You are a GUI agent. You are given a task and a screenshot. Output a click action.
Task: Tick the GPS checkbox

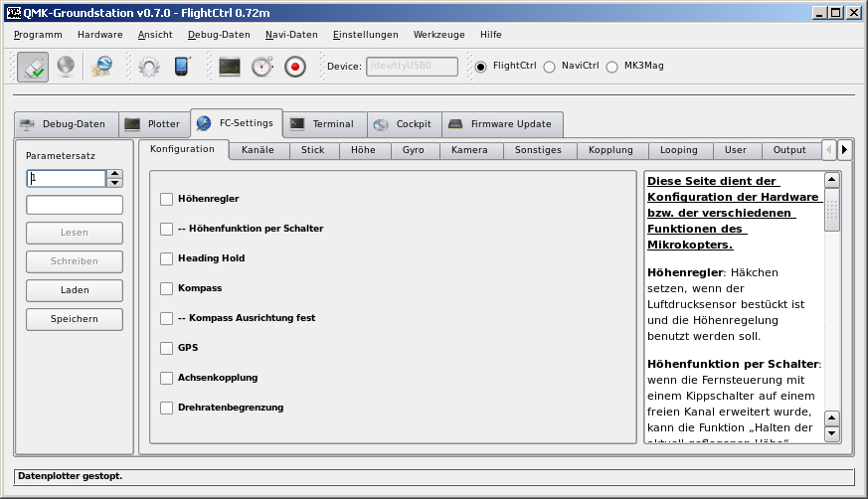click(x=166, y=348)
